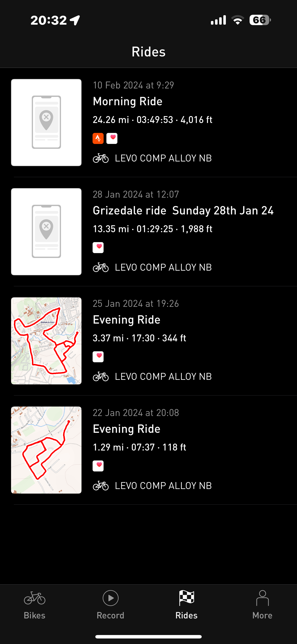This screenshot has height=644, width=297.
Task: Open Grizedale ride Sunday 28th Jan 24
Action: pos(183,211)
